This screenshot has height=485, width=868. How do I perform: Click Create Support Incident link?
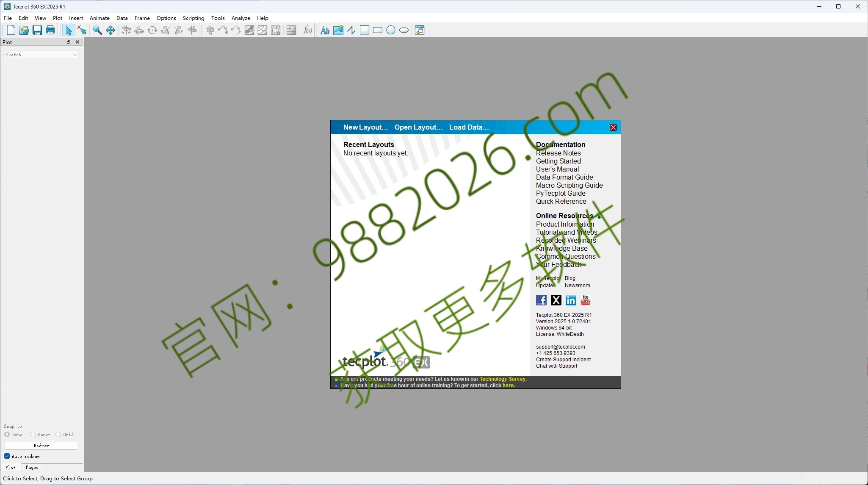[563, 360]
